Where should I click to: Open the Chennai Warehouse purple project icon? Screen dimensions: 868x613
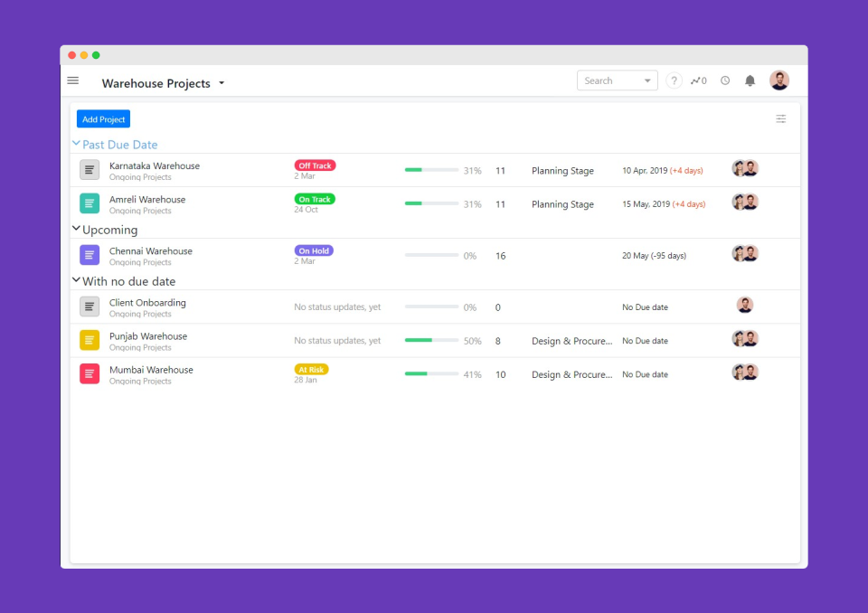click(x=88, y=255)
